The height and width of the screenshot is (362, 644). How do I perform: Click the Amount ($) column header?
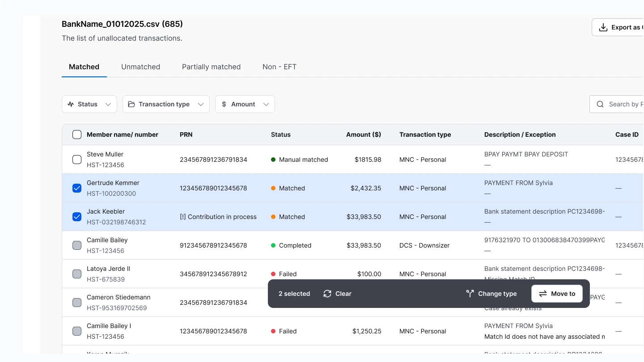[364, 135]
